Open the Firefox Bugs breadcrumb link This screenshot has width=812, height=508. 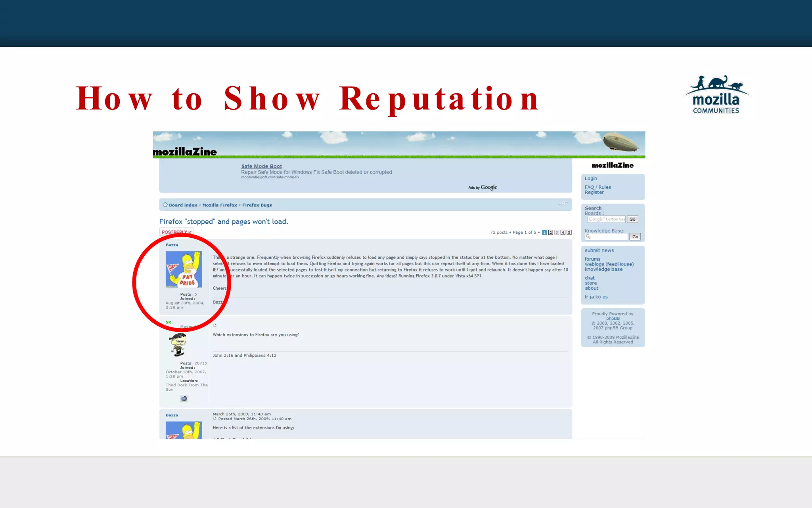click(257, 205)
